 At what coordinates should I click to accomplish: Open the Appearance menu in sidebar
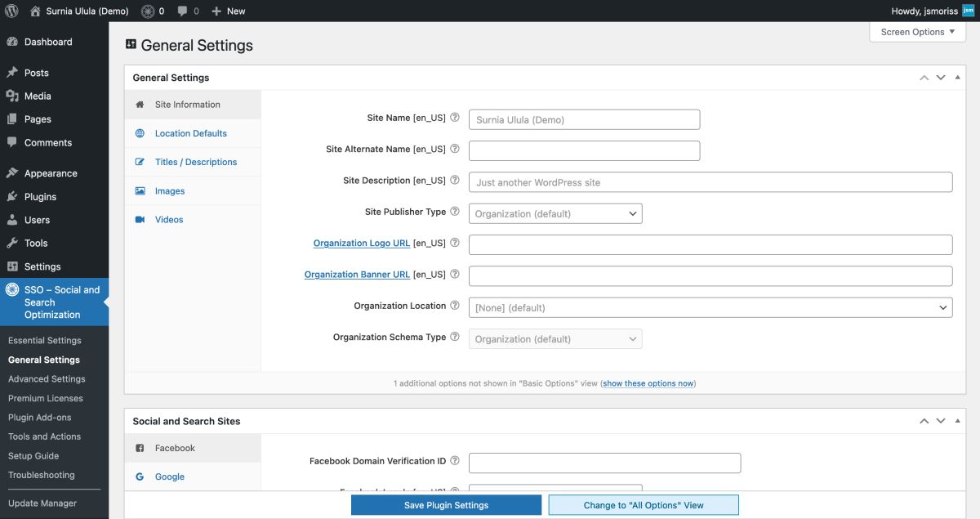pos(51,173)
